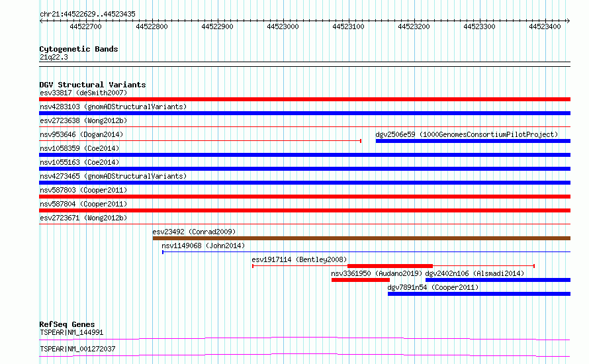Select the thin red esv2723638 variant line
This screenshot has width=589, height=364.
304,127
